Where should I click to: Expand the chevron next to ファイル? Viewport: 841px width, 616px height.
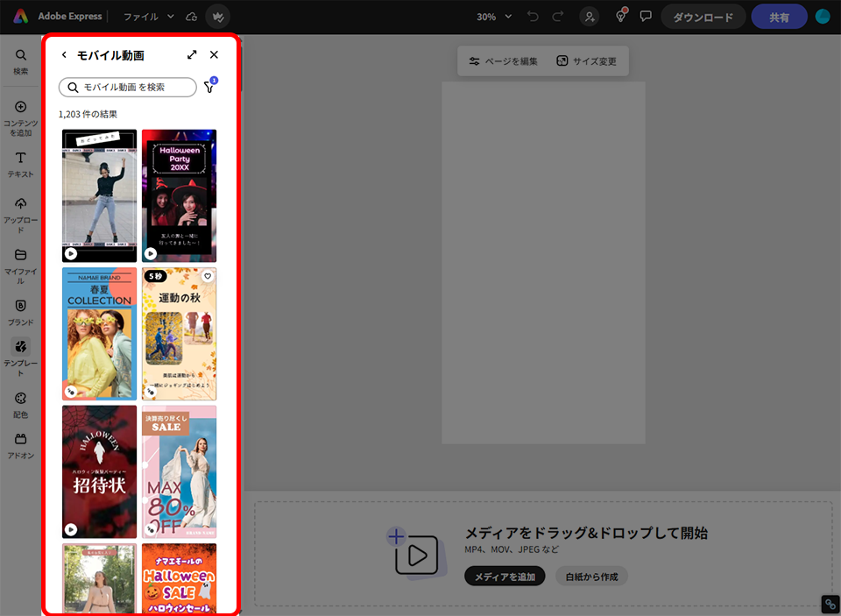(x=170, y=17)
